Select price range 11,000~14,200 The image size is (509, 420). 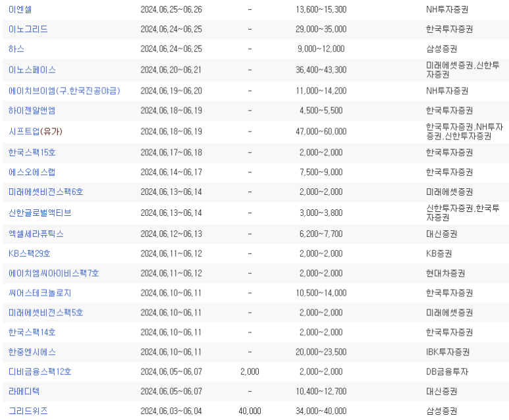321,91
